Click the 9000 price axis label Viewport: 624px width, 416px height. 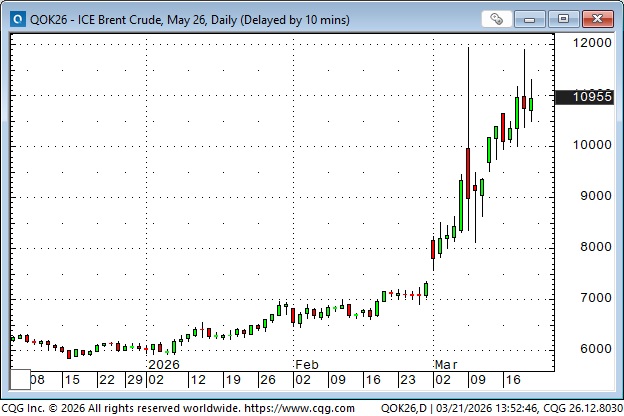[592, 196]
